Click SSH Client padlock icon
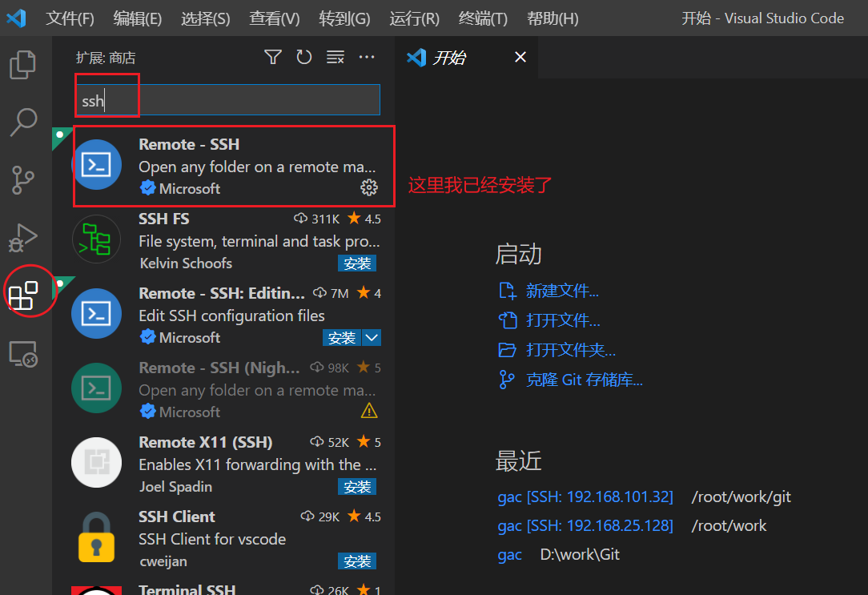Screen dimensions: 868x595 click(x=97, y=537)
